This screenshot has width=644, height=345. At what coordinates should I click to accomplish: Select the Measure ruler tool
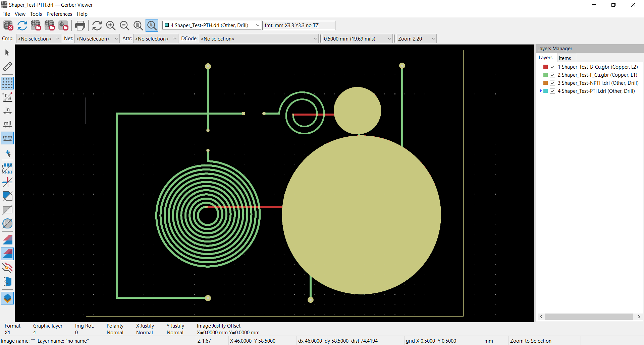(x=7, y=66)
